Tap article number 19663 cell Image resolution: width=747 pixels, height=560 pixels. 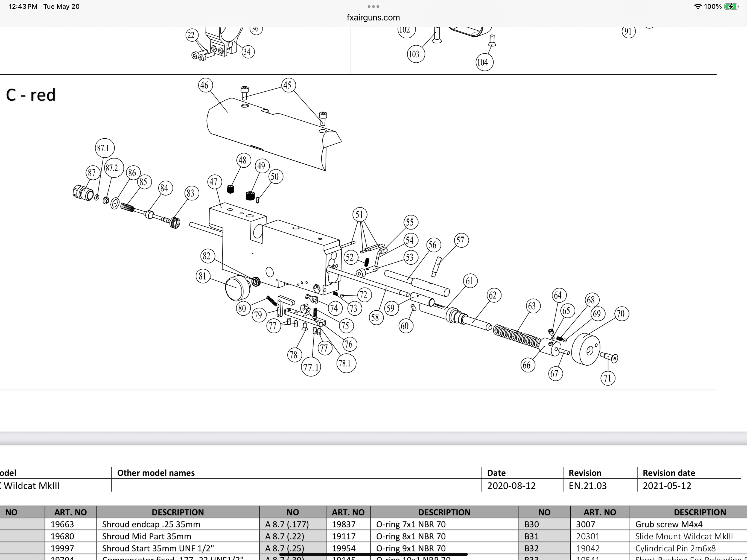71,524
